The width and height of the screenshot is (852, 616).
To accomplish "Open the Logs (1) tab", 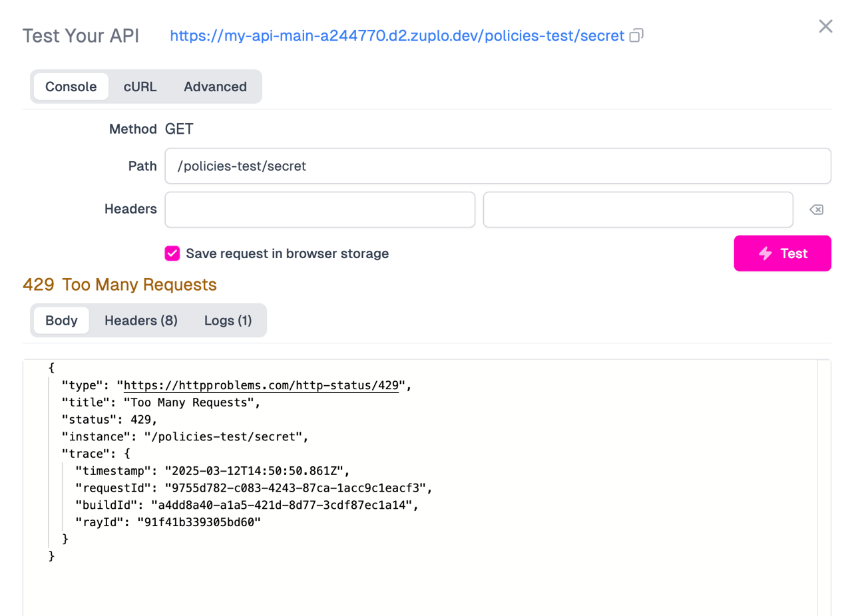I will coord(228,321).
